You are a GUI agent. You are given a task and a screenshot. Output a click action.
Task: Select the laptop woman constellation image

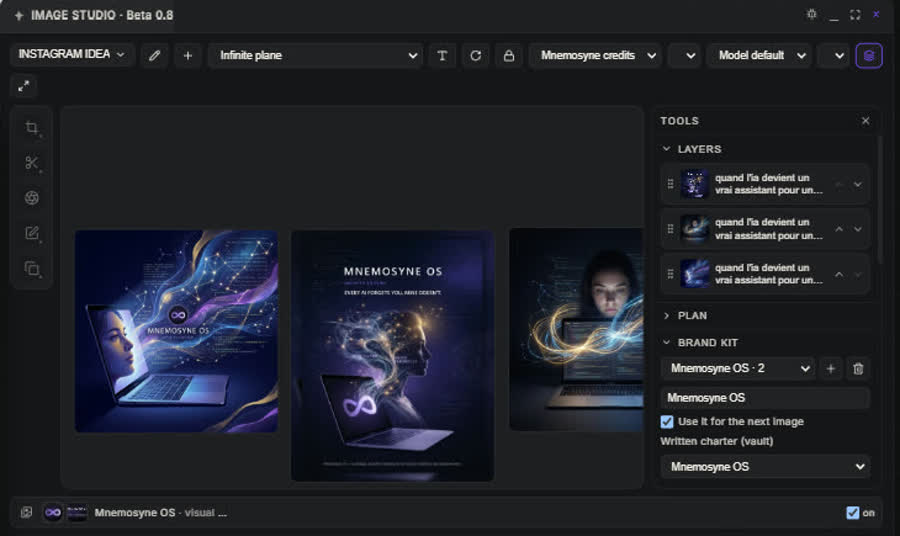(176, 331)
